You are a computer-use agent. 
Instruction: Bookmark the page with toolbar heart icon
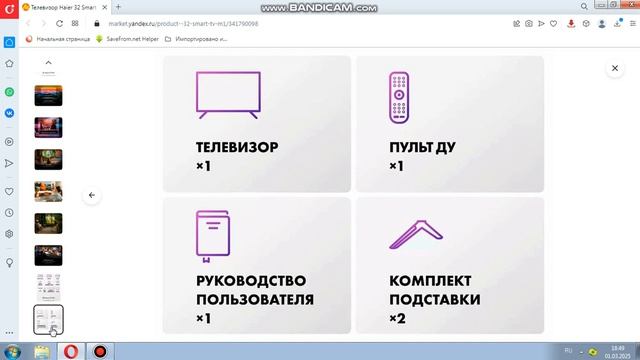pos(553,24)
